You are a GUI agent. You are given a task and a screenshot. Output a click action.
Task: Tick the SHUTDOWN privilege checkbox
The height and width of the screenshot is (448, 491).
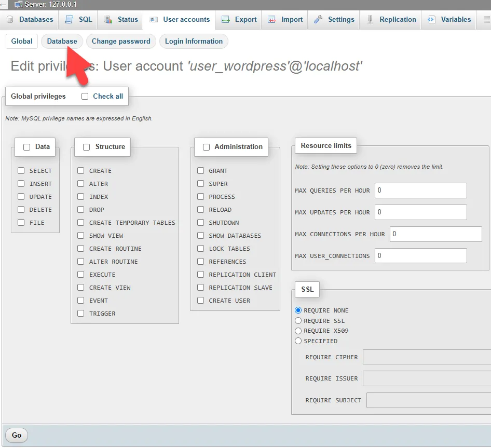point(200,222)
